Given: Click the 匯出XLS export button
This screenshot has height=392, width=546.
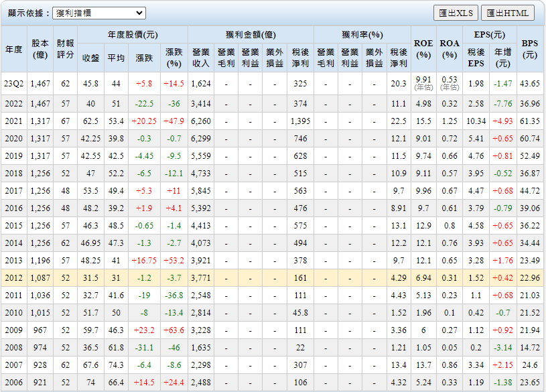Looking at the screenshot, I should pos(456,13).
